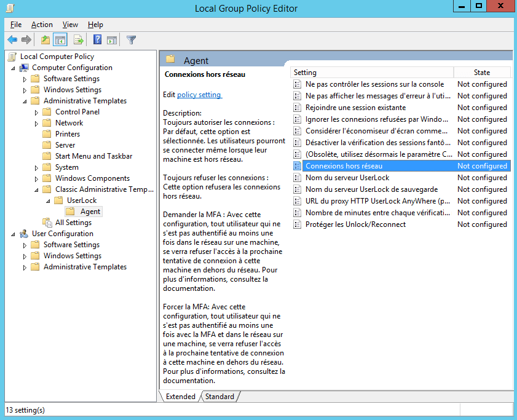The height and width of the screenshot is (420, 517).
Task: Expand the Windows Components folder
Action: coord(37,178)
